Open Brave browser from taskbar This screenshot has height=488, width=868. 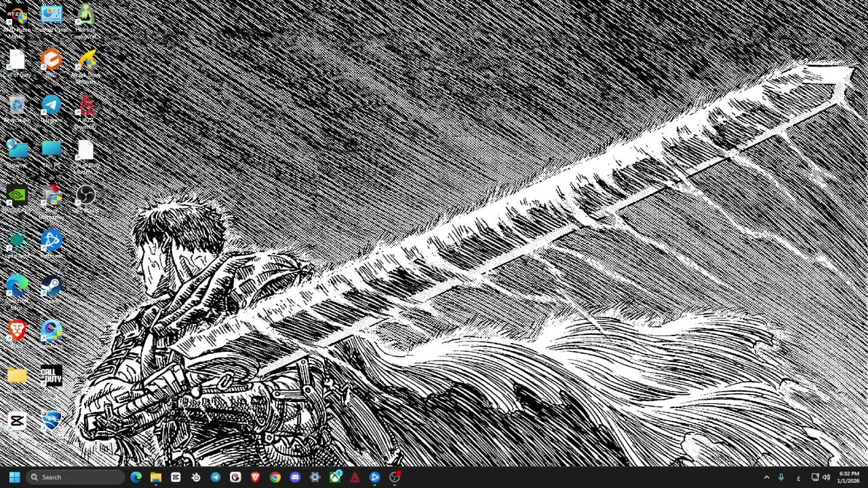(256, 477)
